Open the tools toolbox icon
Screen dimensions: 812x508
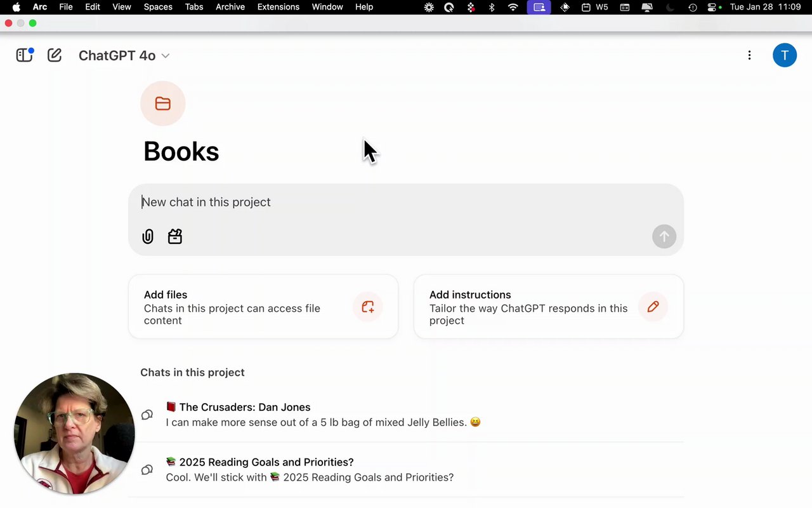point(175,236)
